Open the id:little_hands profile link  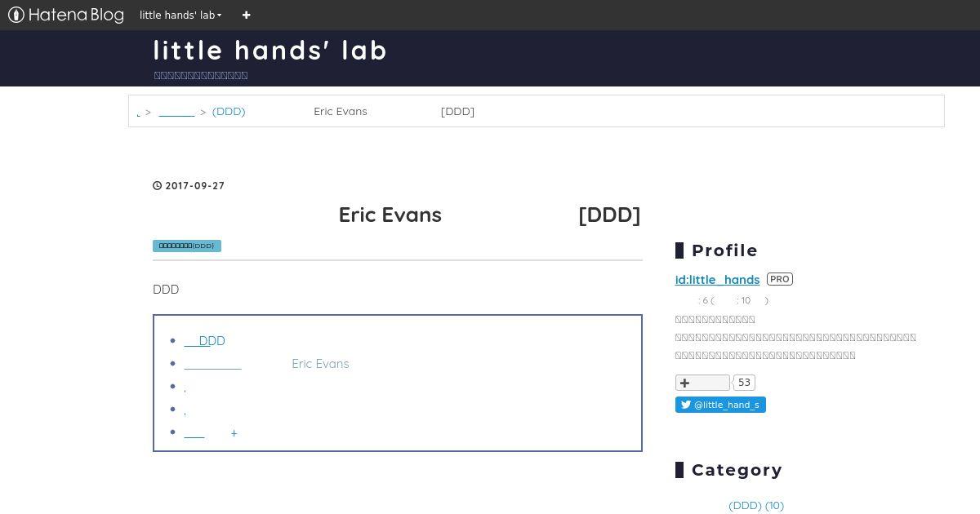coord(717,279)
